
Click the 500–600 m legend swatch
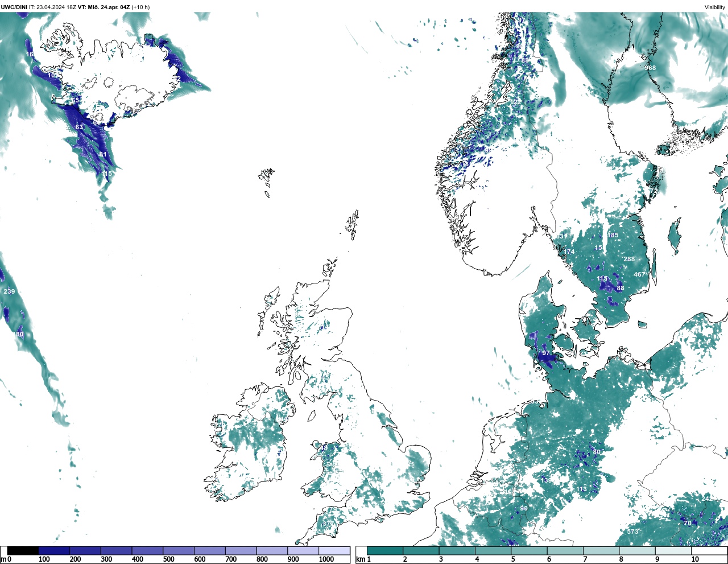pos(178,551)
